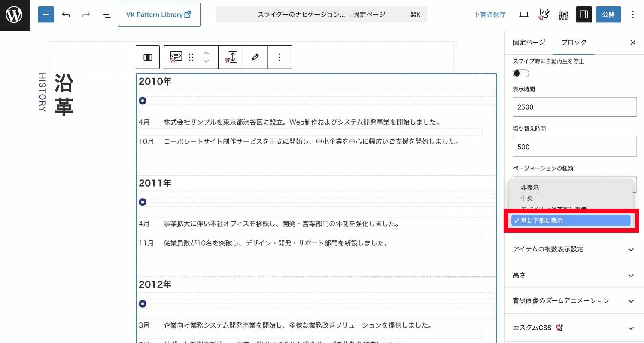Change the slider item block type icon

click(x=176, y=57)
